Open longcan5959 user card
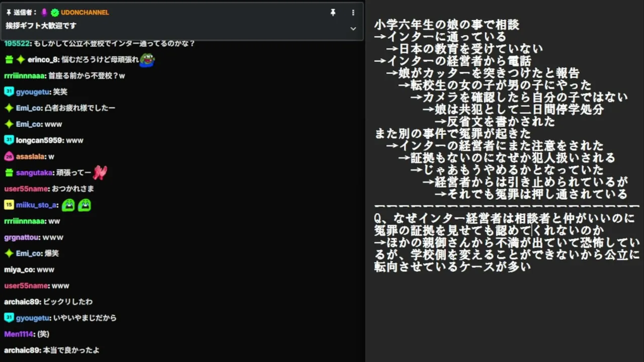644x362 pixels. pyautogui.click(x=40, y=140)
